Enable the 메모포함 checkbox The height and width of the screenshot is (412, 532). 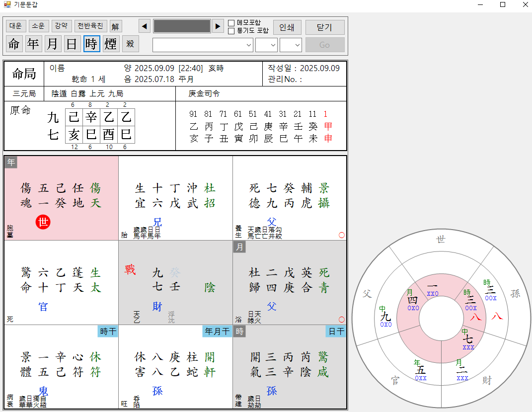point(231,23)
